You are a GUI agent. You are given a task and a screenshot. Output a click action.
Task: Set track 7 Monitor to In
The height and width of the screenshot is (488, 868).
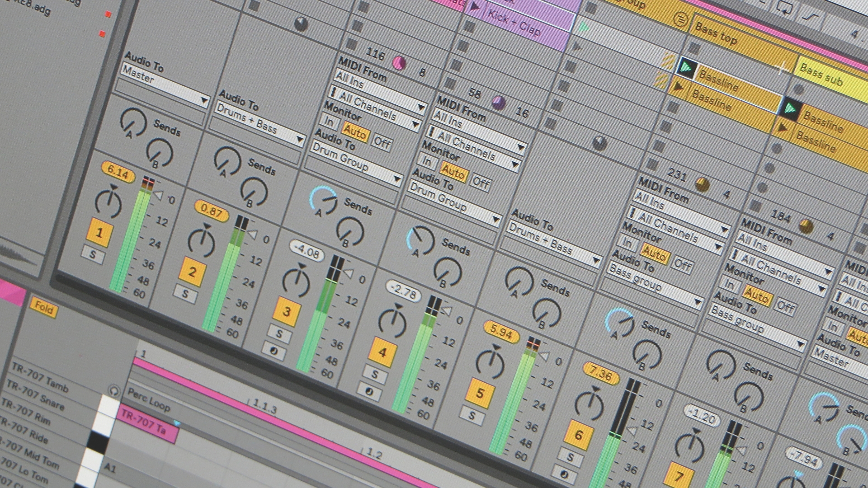pos(729,284)
